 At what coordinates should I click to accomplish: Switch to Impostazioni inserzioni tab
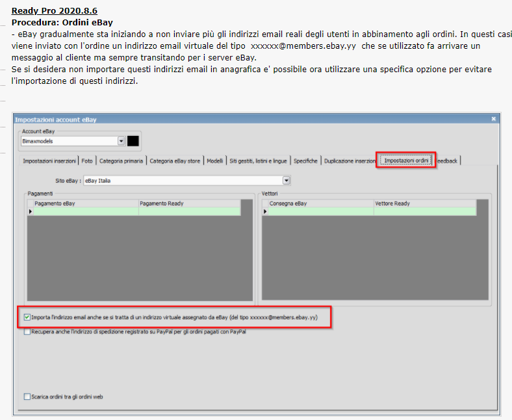click(49, 161)
